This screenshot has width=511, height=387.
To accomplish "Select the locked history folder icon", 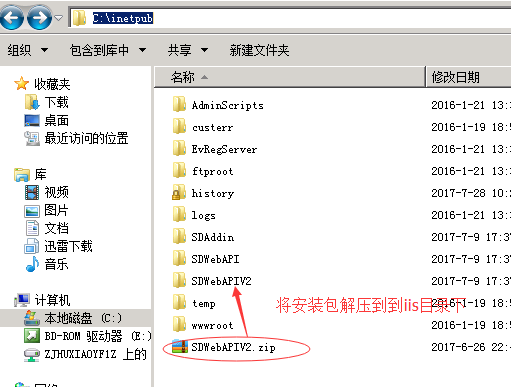I will [x=179, y=192].
